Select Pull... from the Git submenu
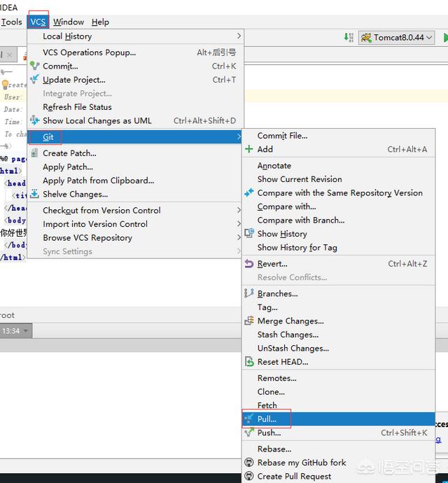The height and width of the screenshot is (483, 448). coord(267,419)
